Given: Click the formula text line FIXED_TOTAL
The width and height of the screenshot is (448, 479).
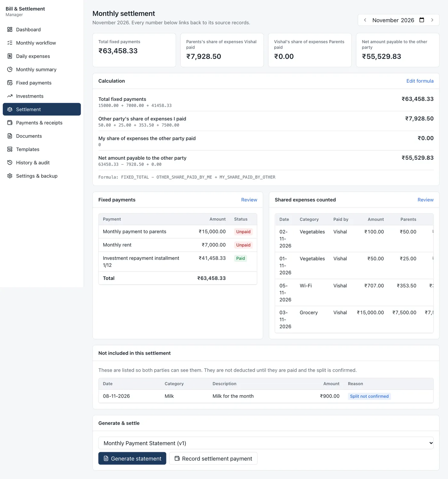Looking at the screenshot, I should (x=187, y=177).
